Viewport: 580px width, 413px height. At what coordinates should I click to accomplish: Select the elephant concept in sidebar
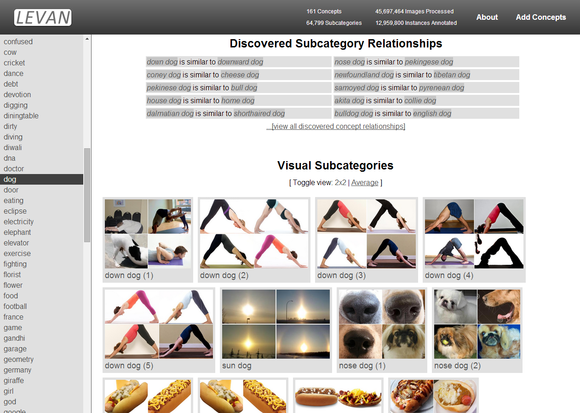(x=17, y=232)
